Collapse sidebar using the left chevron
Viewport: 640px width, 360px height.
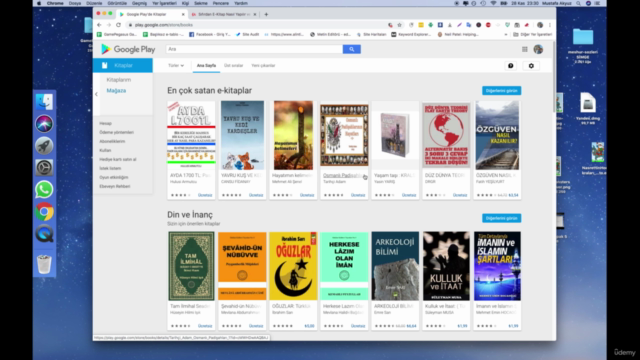point(96,94)
